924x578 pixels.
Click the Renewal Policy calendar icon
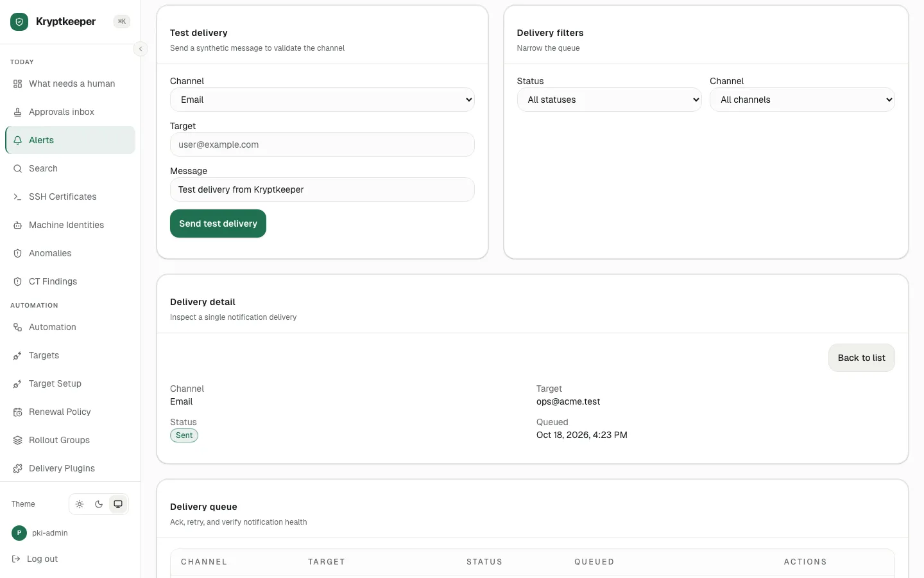click(x=17, y=412)
